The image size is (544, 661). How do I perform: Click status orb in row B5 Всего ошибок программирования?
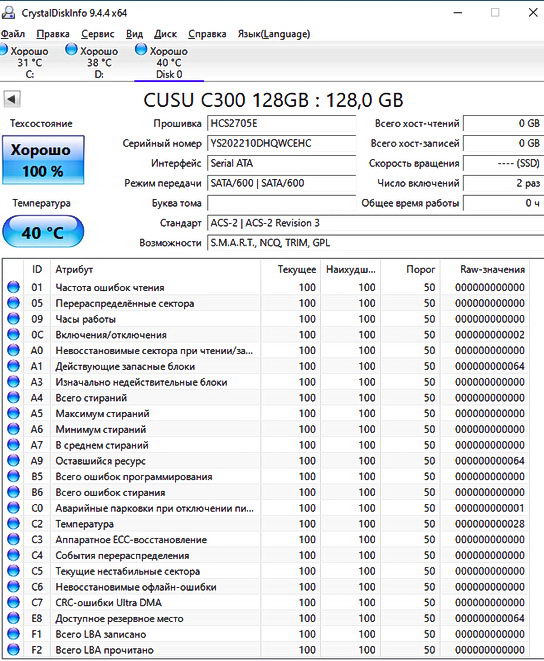pos(13,476)
